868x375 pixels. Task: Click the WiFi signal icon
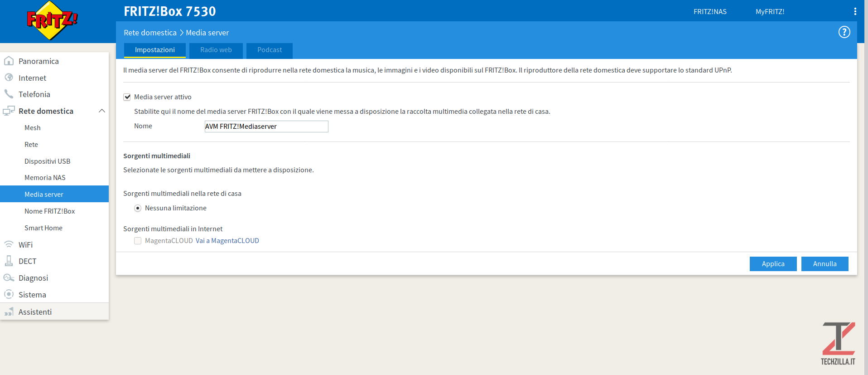(x=9, y=244)
